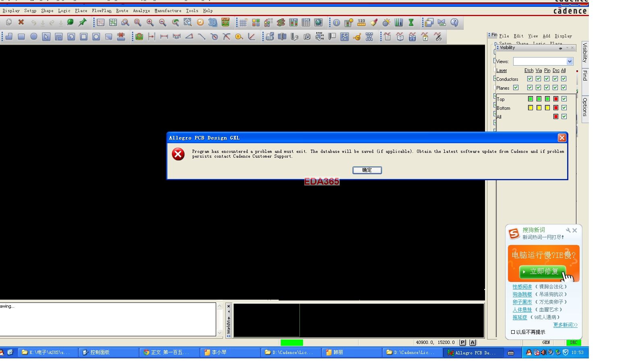Viewport: 644px width, 362px height.
Task: Click the linear dimension icon
Action: (164, 37)
